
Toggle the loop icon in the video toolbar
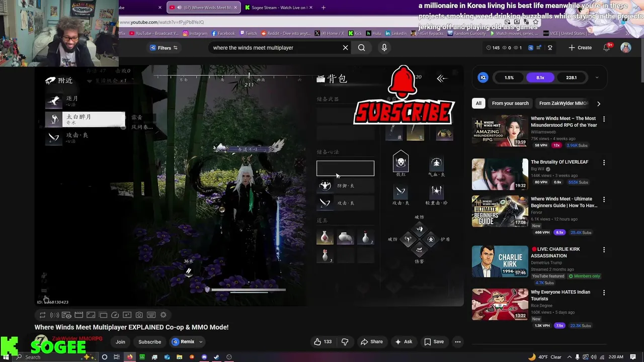43,315
